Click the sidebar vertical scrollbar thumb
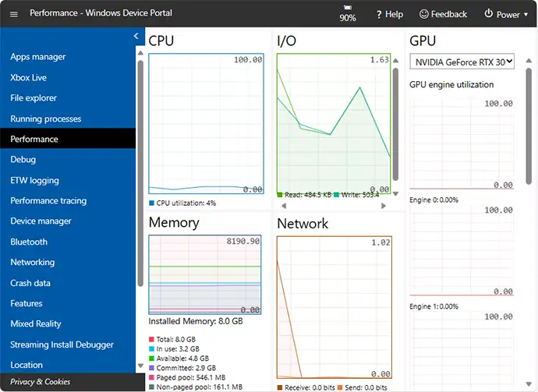538x392 pixels. point(140,173)
